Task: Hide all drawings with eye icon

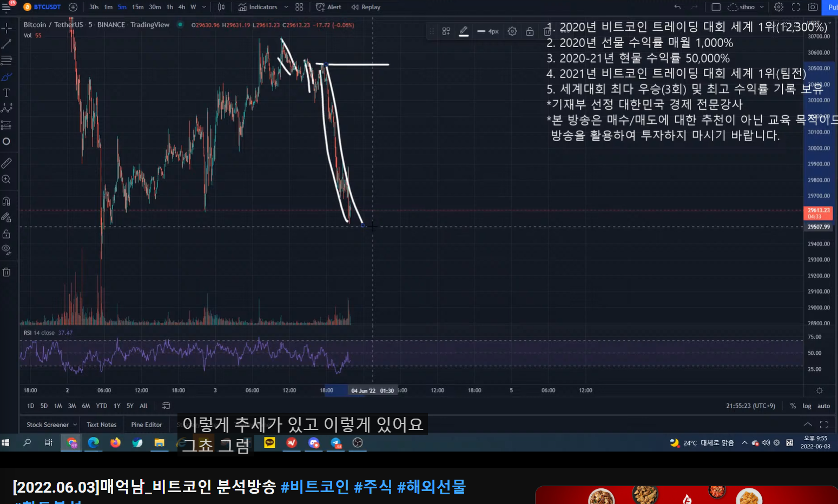Action: 6,249
